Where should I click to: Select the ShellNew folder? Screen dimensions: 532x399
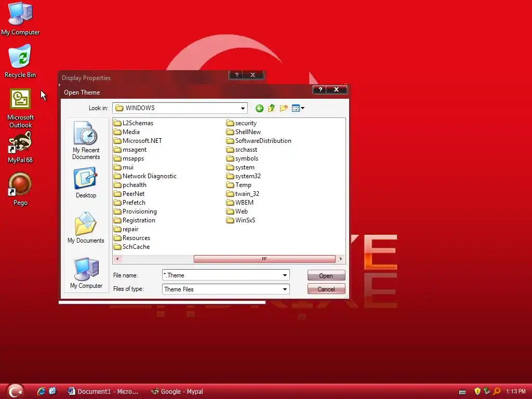[244, 131]
